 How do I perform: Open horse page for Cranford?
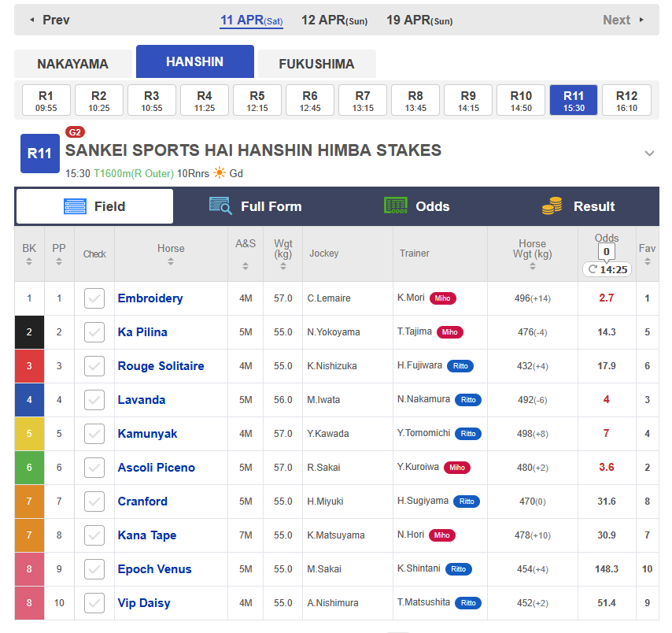(142, 502)
